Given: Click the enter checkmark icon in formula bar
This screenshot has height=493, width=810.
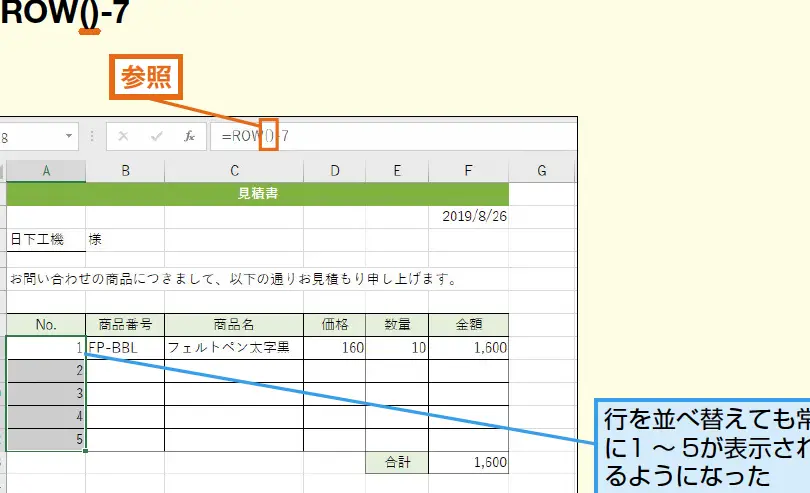Looking at the screenshot, I should click(x=157, y=136).
